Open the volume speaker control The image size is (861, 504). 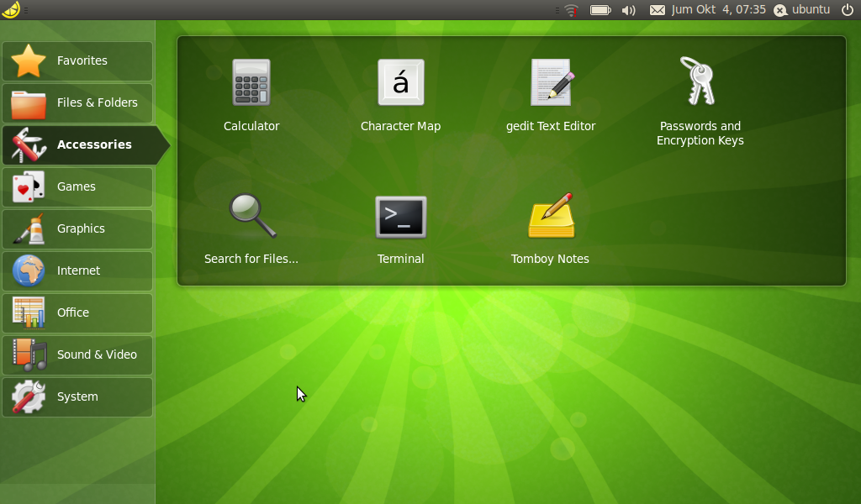[x=629, y=10]
